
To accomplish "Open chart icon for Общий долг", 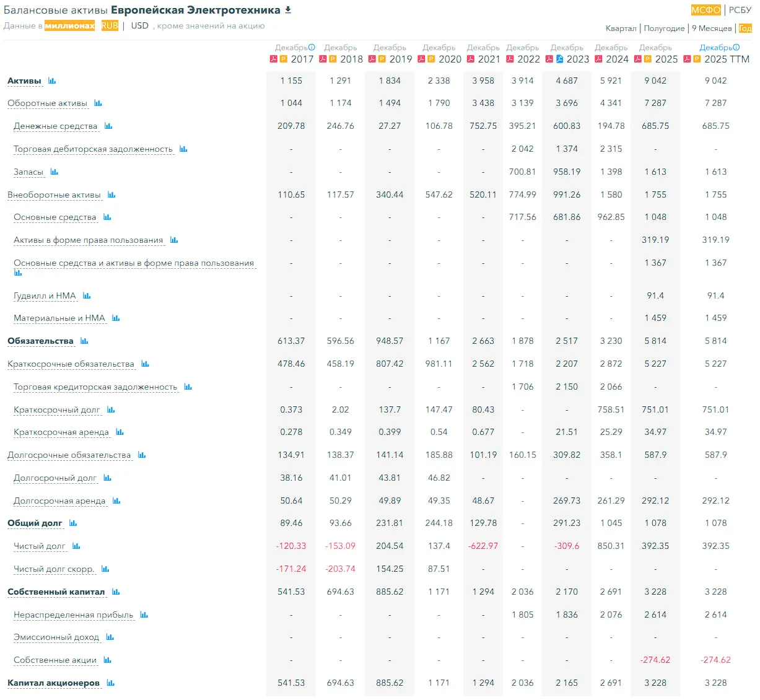I will click(73, 523).
